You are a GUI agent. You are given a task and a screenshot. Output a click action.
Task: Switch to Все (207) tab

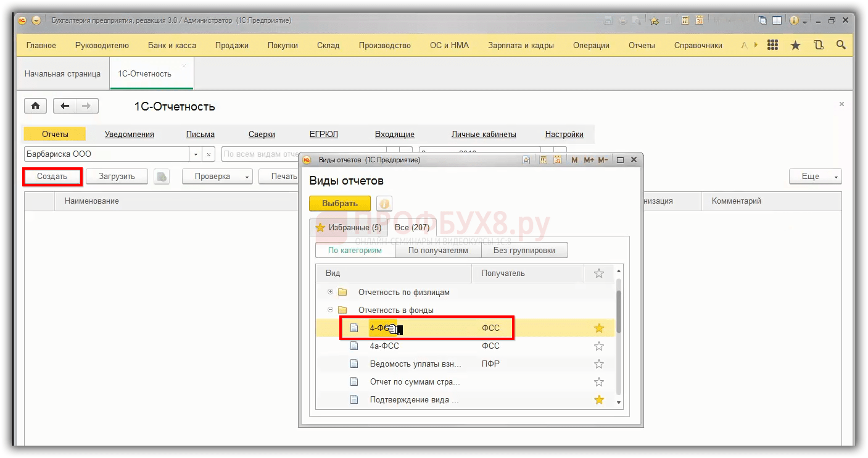(x=412, y=227)
